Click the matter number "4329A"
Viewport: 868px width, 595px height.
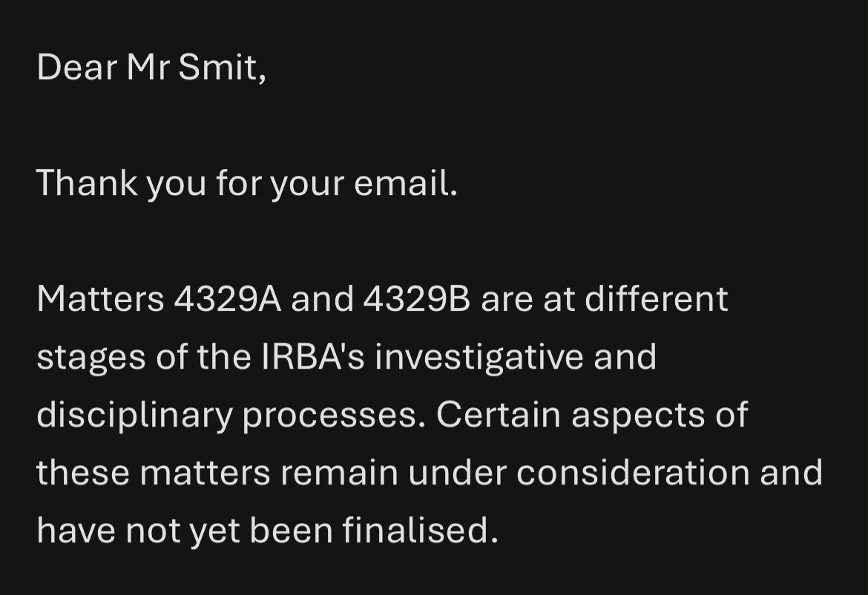(228, 300)
